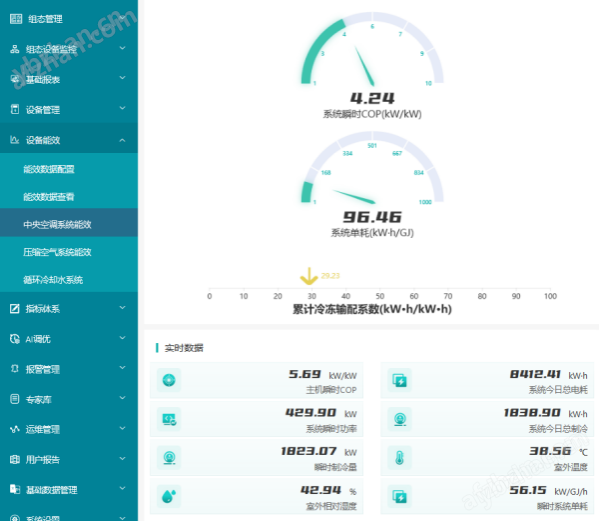The width and height of the screenshot is (600, 521).
Task: Click the 用户报告 sidebar icon
Action: (15, 459)
